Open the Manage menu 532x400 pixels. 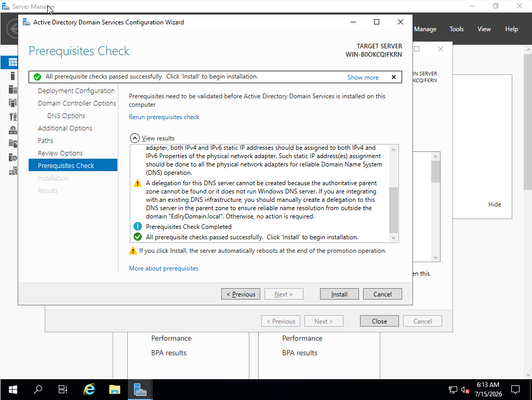(425, 29)
